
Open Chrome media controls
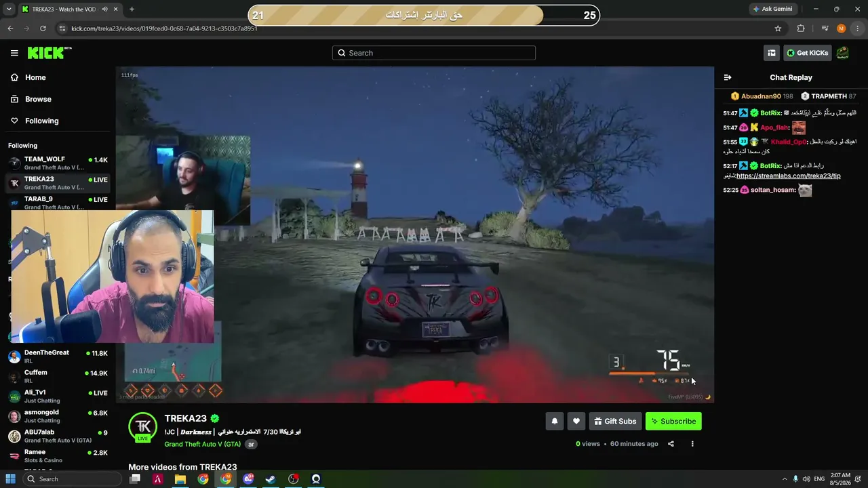(x=825, y=28)
